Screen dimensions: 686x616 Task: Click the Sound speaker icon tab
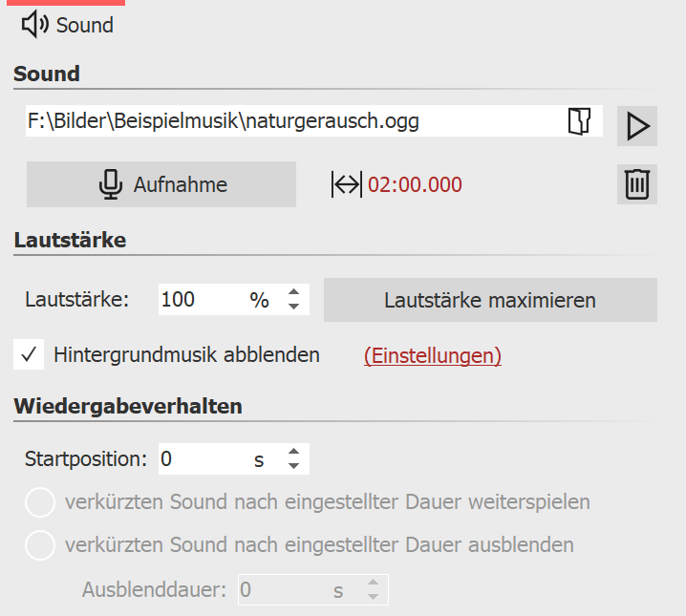pyautogui.click(x=68, y=25)
